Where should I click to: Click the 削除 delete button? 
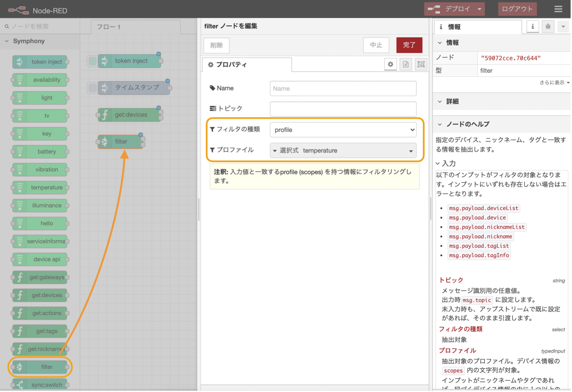click(x=216, y=45)
